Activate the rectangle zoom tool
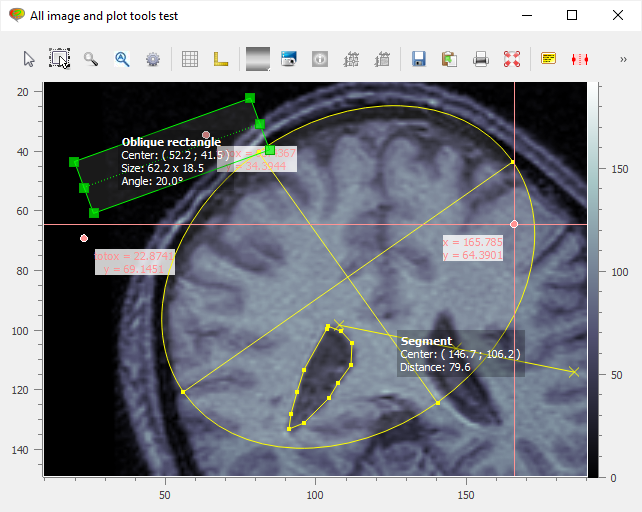This screenshot has height=512, width=642. (x=60, y=59)
